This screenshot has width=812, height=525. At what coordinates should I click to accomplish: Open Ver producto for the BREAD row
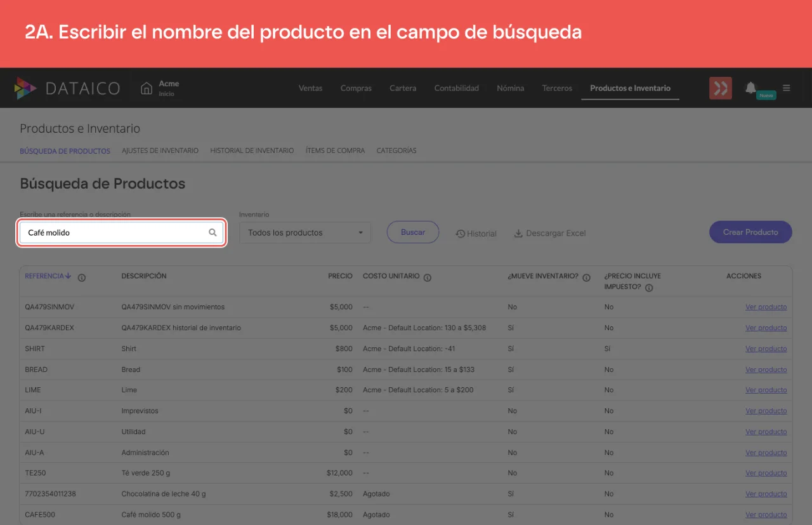tap(766, 369)
